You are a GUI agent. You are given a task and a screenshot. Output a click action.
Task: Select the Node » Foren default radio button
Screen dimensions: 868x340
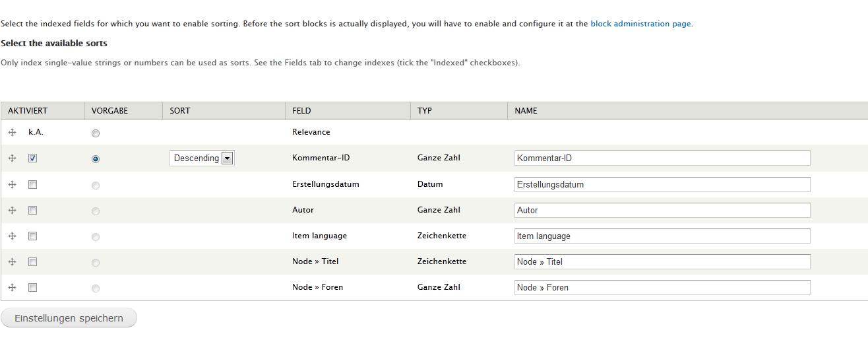[x=96, y=289]
